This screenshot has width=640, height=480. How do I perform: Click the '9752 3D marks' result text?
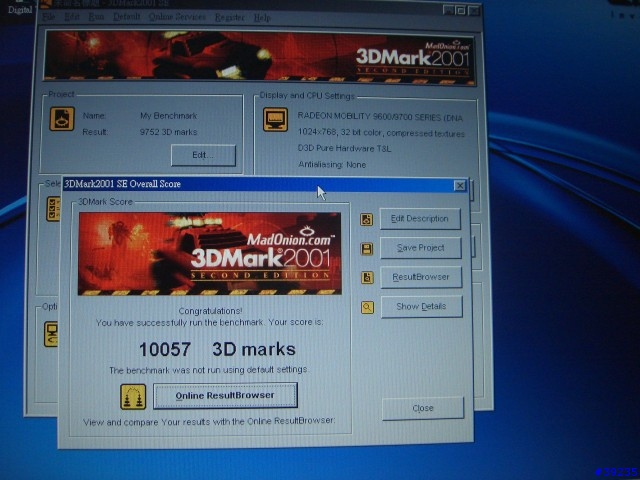point(168,132)
